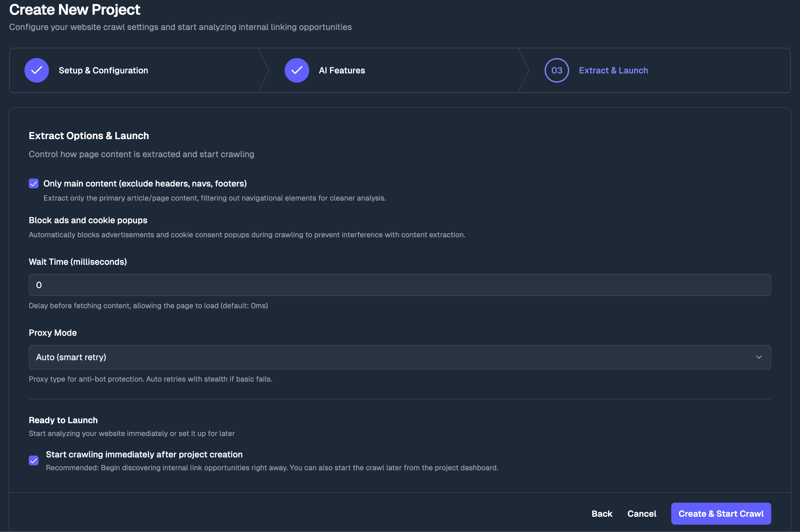This screenshot has height=532, width=800.
Task: Uncheck 'Start crawling immediately after project creation'
Action: click(x=34, y=460)
